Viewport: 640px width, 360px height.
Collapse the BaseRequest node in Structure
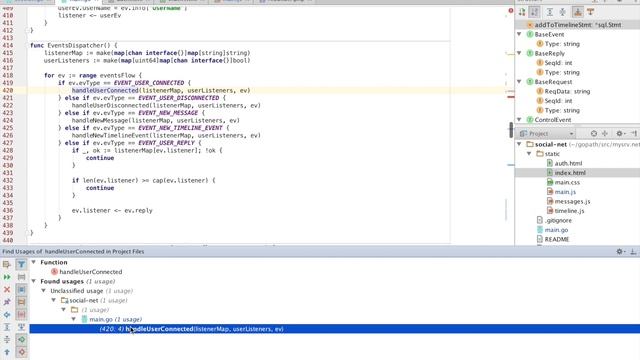click(x=520, y=82)
